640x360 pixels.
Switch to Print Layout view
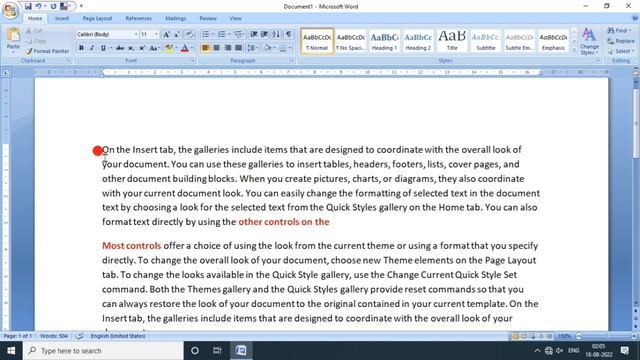tap(516, 336)
